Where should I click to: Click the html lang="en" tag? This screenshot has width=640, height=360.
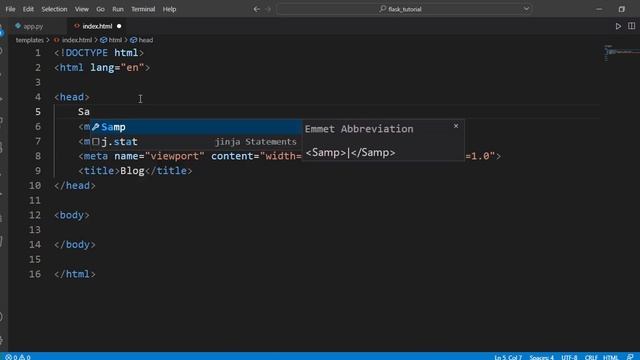[x=102, y=68]
